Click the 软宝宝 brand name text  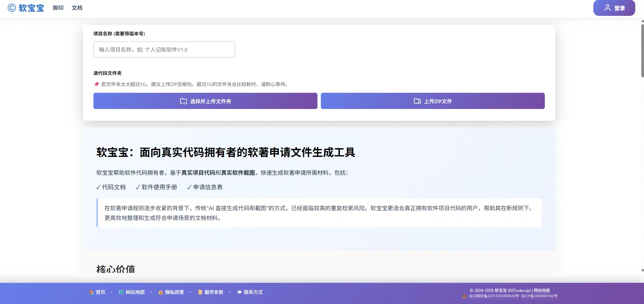(x=31, y=8)
